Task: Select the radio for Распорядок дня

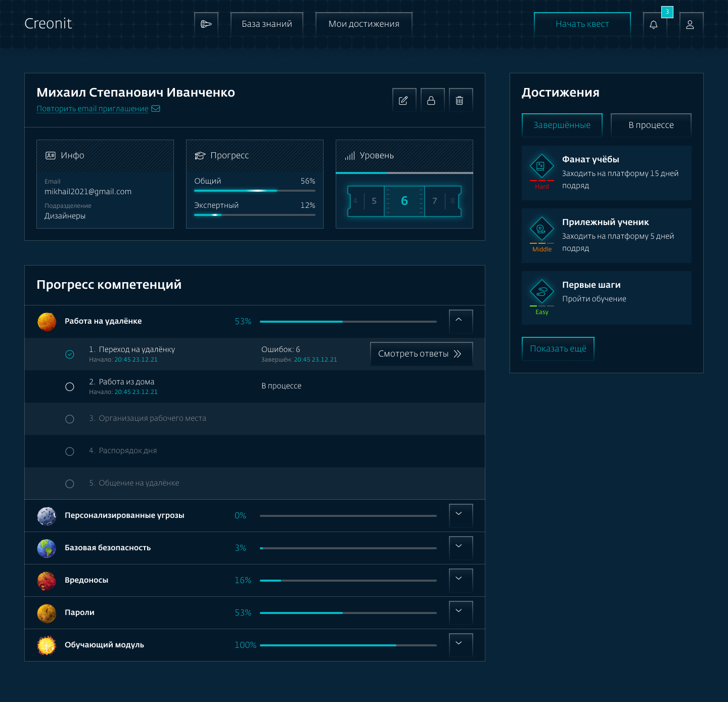Action: [70, 452]
